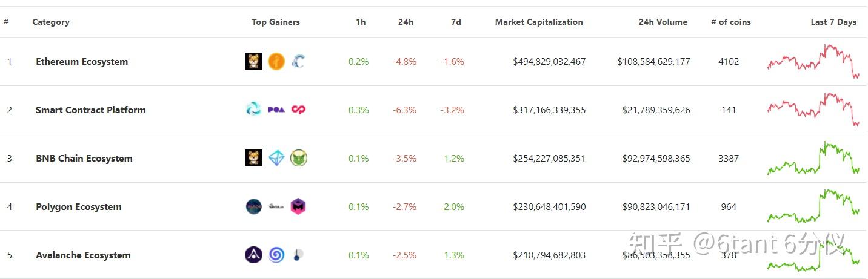Click the teal swirl icon in Smart Contract row
This screenshot has height=279, width=868.
[253, 110]
